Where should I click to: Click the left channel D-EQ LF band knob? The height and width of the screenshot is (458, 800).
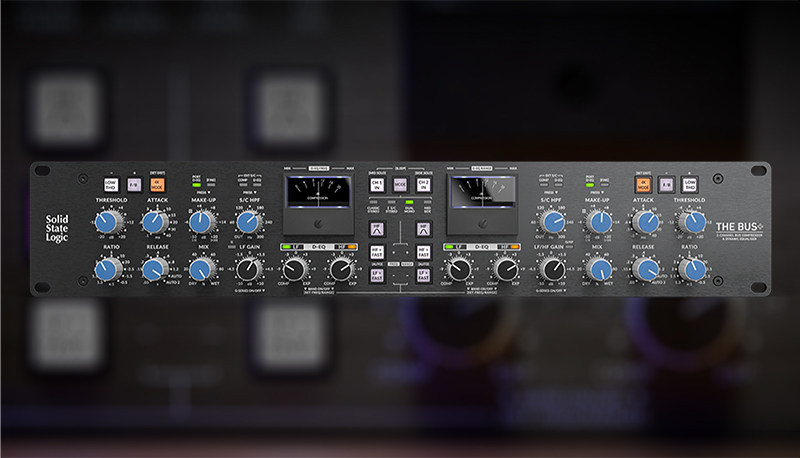(294, 269)
